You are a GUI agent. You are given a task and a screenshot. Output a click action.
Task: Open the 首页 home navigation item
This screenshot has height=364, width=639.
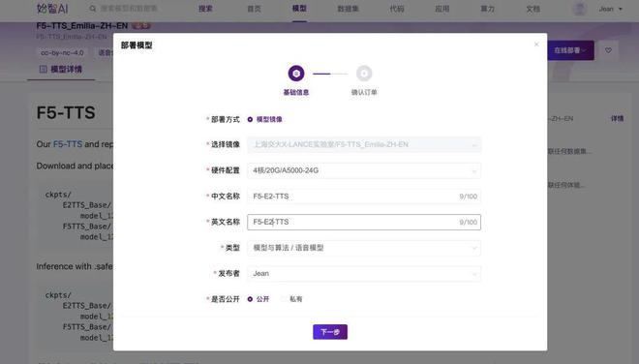tap(255, 9)
